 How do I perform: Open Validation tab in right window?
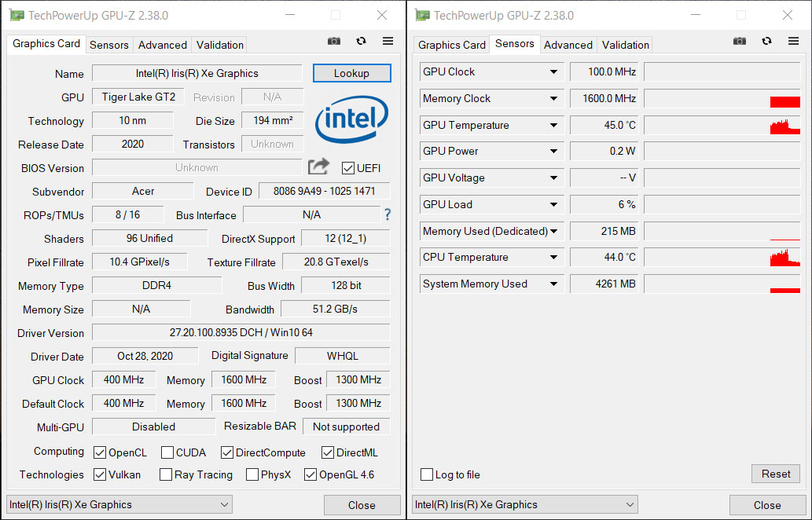(625, 45)
